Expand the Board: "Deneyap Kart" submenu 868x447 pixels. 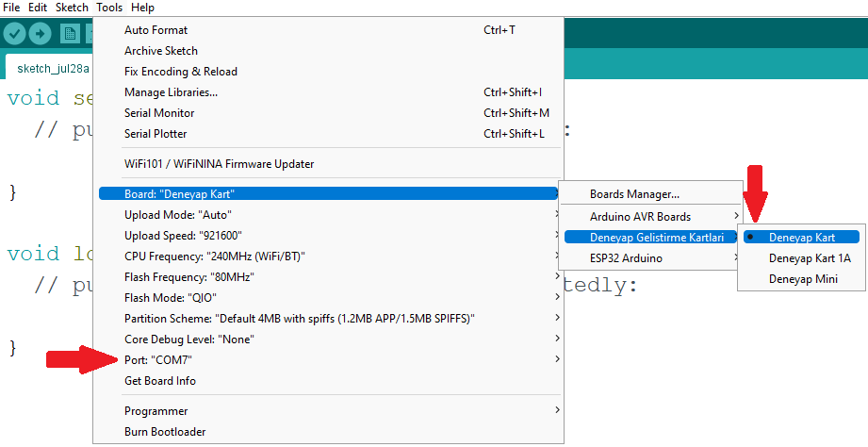(x=329, y=194)
